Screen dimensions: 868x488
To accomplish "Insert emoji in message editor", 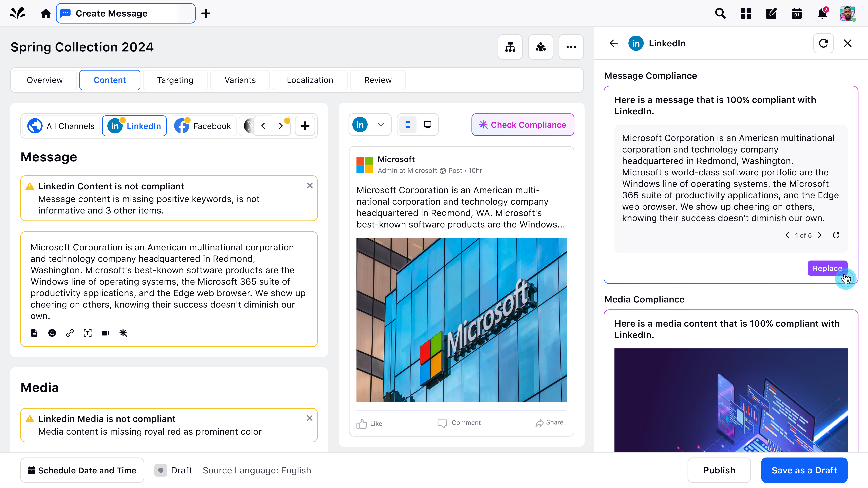I will click(x=52, y=333).
